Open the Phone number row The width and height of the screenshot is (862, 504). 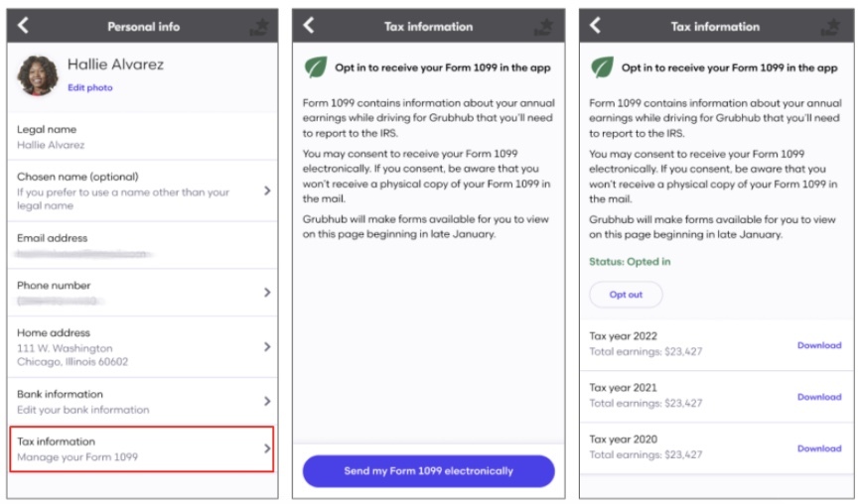click(142, 293)
